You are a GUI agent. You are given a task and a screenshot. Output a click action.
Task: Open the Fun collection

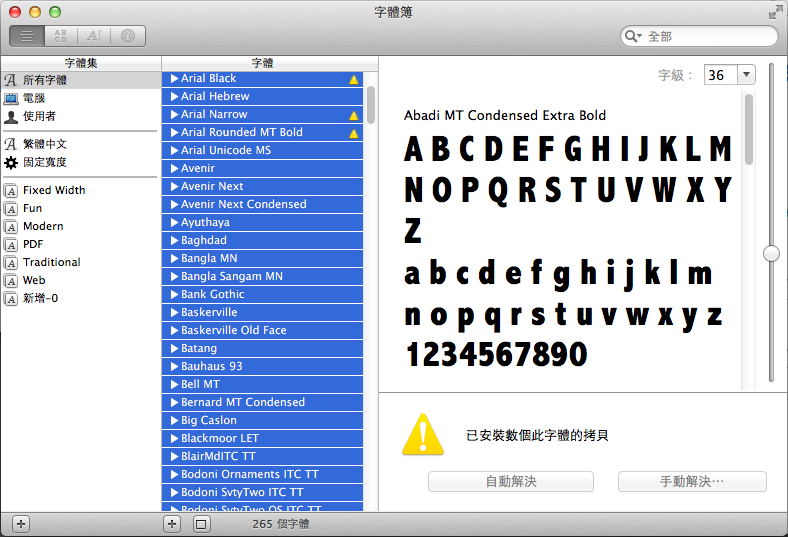point(80,208)
